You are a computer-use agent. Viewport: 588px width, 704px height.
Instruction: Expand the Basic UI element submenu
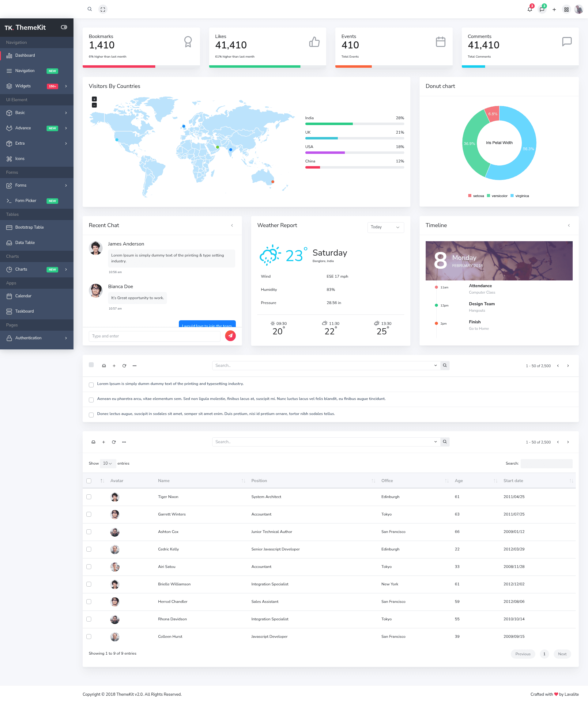click(37, 113)
